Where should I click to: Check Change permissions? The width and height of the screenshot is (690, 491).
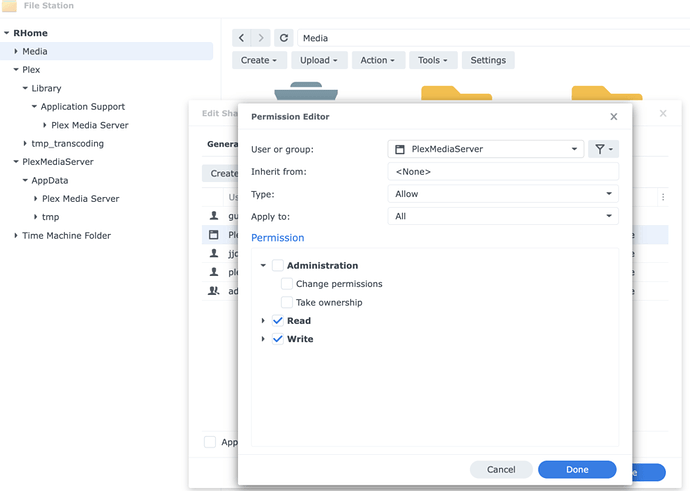286,284
